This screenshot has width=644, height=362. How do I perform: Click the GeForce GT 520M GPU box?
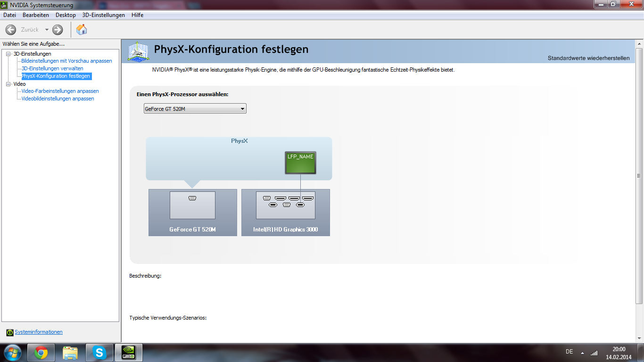pos(193,213)
